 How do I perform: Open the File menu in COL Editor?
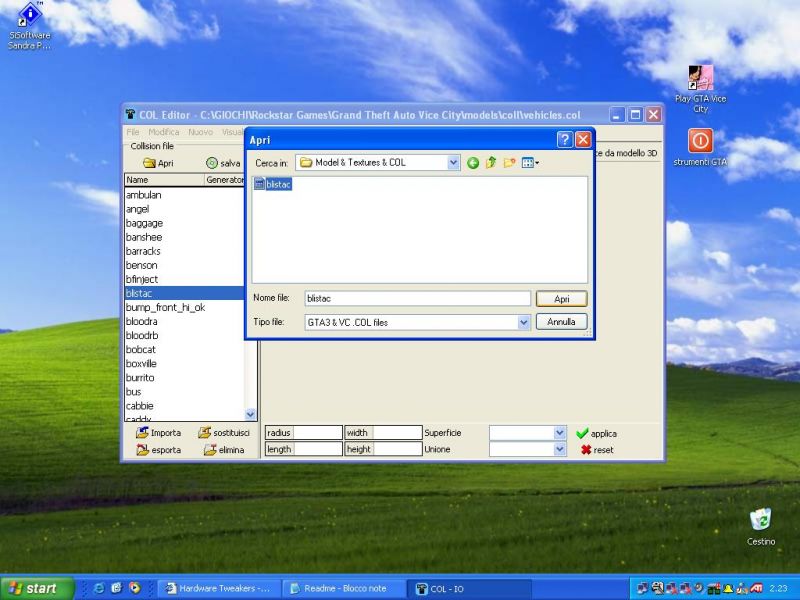(133, 132)
